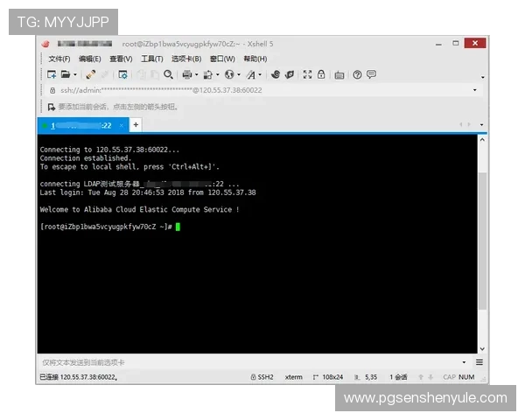Click the NUM indicator in status bar
The image size is (525, 420).
466,377
